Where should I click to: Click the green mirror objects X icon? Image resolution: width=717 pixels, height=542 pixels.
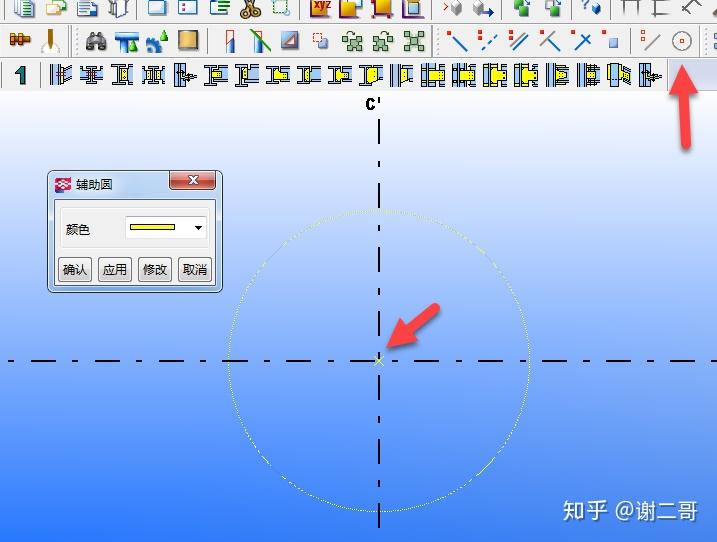pyautogui.click(x=414, y=41)
